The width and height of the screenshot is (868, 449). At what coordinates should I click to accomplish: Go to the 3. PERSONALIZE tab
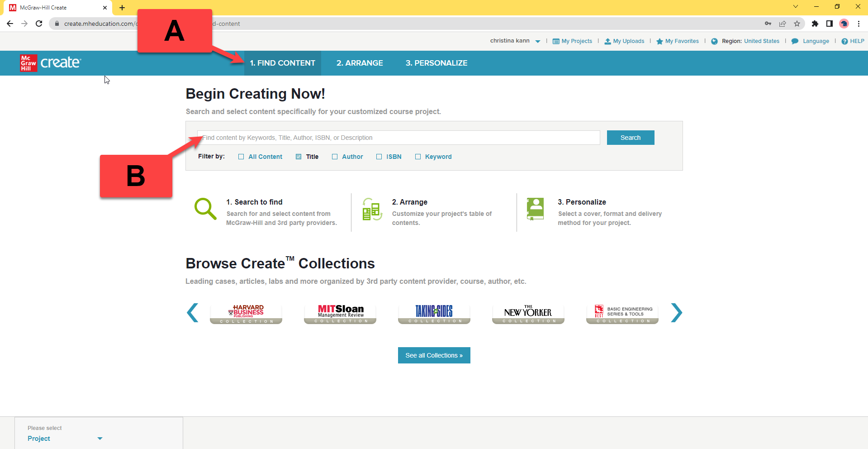pos(436,63)
